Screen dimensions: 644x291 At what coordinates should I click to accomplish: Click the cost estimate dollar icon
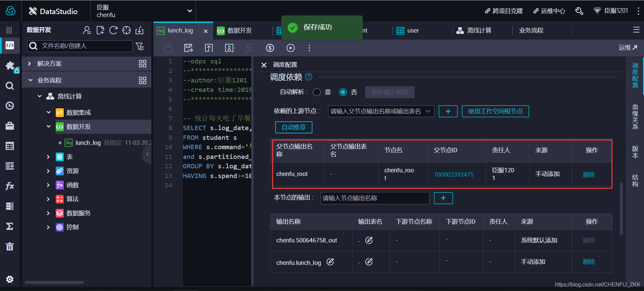point(270,48)
